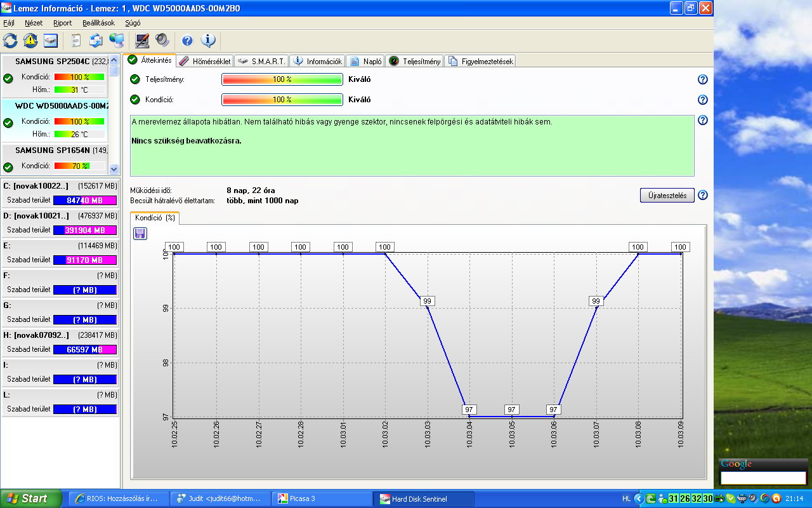The height and width of the screenshot is (508, 812).
Task: Click the Teljesítmény 100 % progress bar
Action: (282, 79)
